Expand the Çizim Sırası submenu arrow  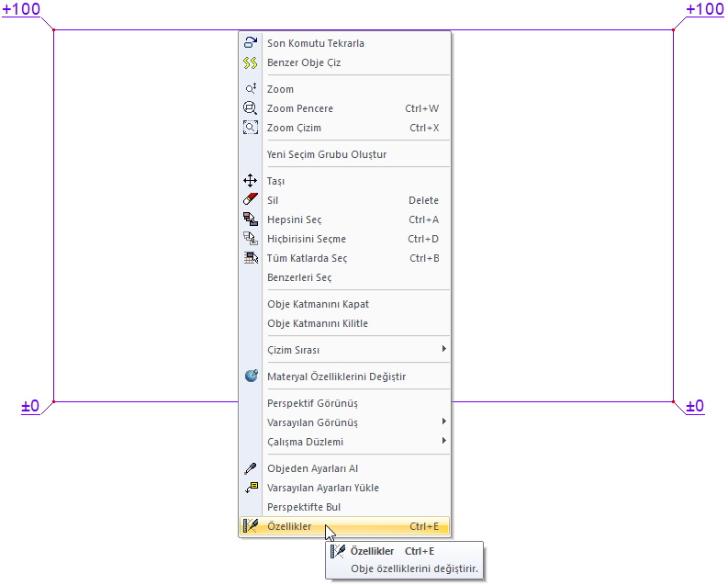pos(443,349)
